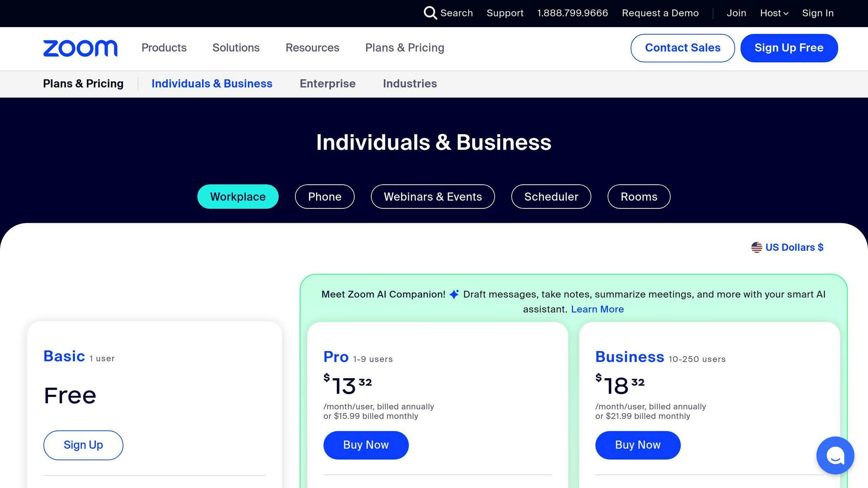Click the US flag currency icon
Image resolution: width=868 pixels, height=488 pixels.
click(x=757, y=247)
